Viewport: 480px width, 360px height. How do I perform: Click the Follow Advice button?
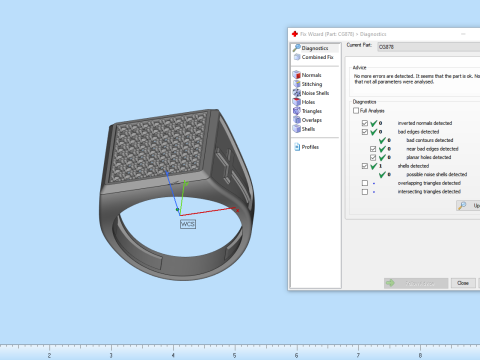[416, 283]
